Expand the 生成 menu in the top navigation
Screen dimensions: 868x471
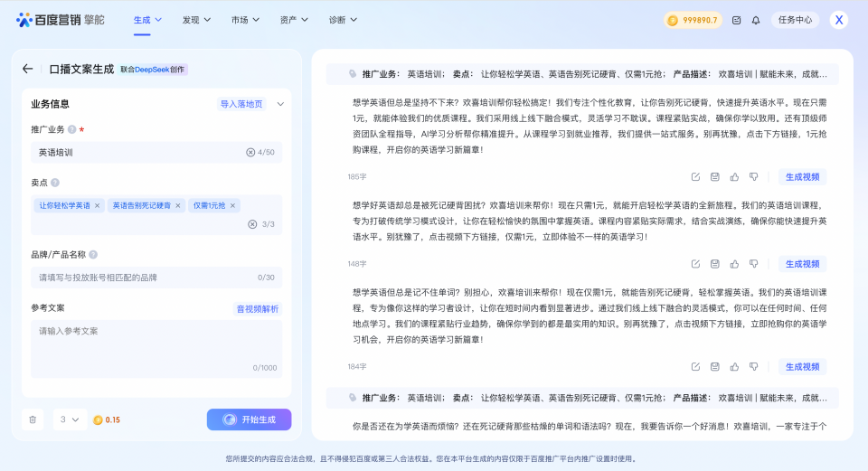click(x=147, y=20)
